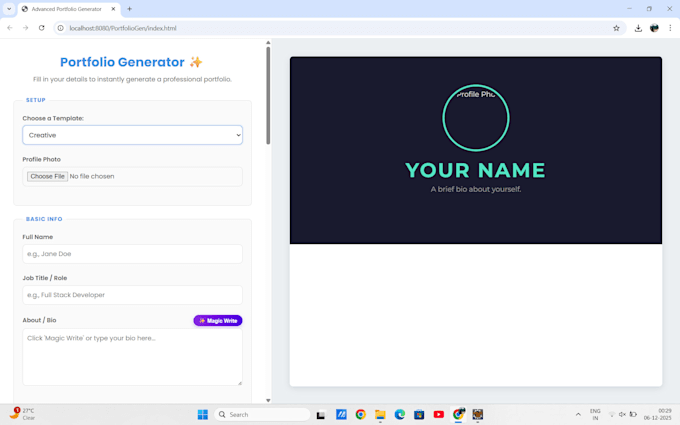Open Chrome from the taskbar

point(360,415)
